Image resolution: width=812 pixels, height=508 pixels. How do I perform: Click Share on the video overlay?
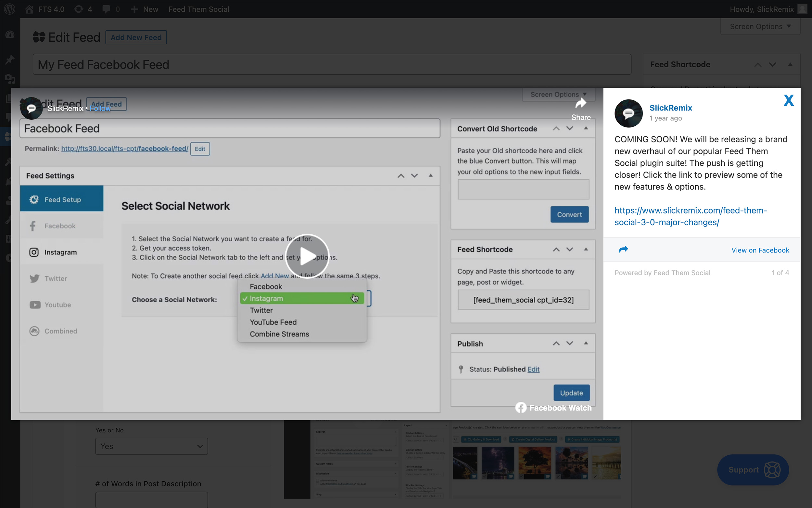(x=581, y=110)
